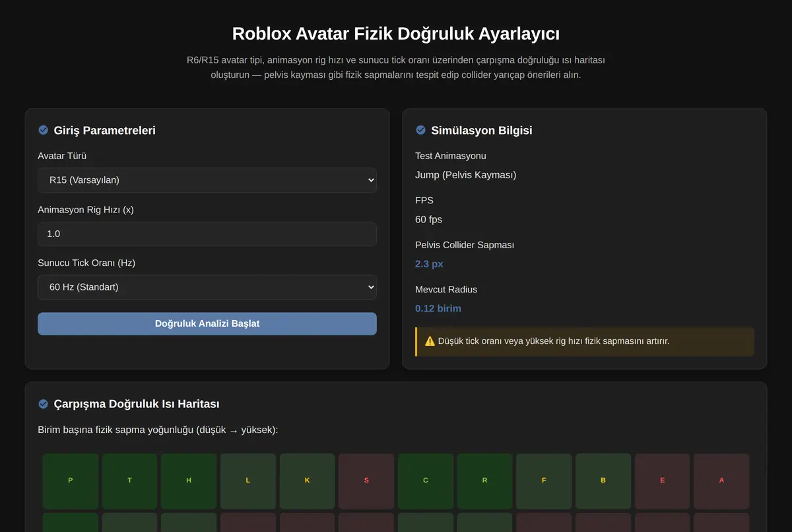The width and height of the screenshot is (792, 532).
Task: Click the 60 fps value
Action: click(429, 219)
